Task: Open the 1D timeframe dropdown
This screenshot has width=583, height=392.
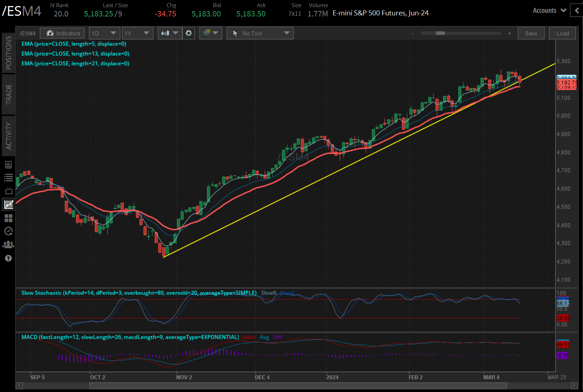Action: tap(104, 33)
